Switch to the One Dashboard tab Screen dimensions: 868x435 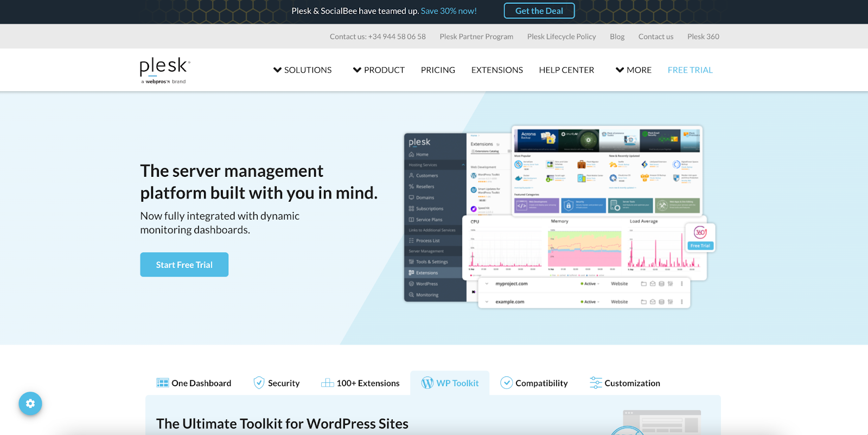point(194,383)
